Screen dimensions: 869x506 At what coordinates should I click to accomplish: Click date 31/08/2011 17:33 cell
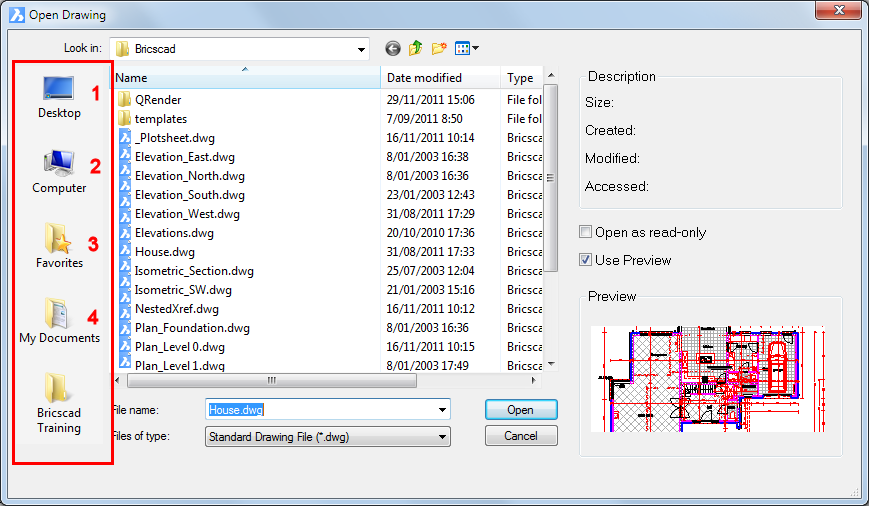click(431, 252)
